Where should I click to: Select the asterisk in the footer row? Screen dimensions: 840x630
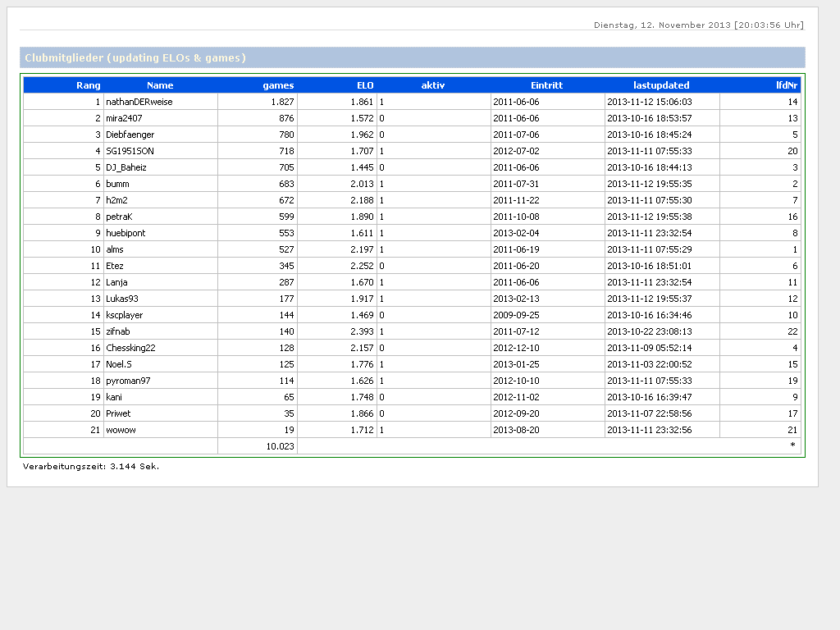tap(792, 445)
